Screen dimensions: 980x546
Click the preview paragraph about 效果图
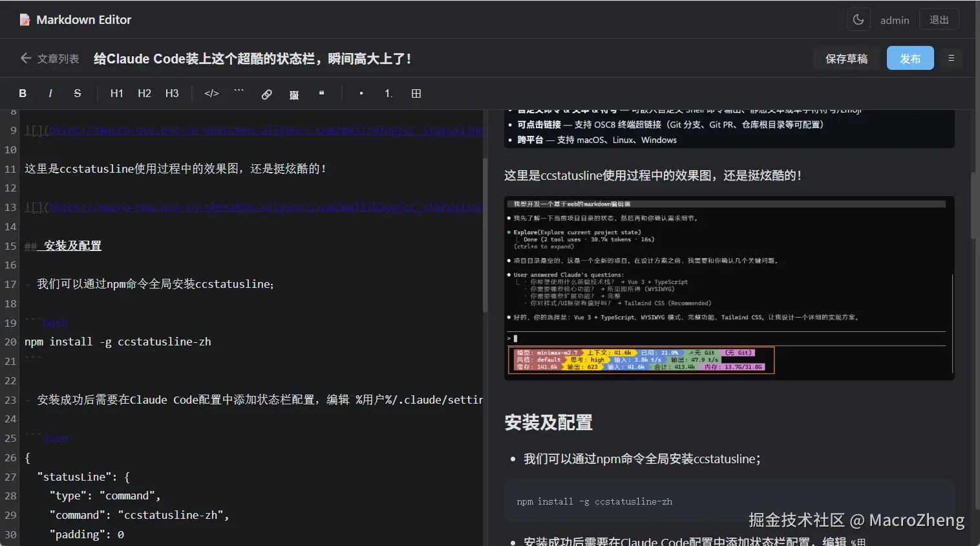[x=653, y=175]
